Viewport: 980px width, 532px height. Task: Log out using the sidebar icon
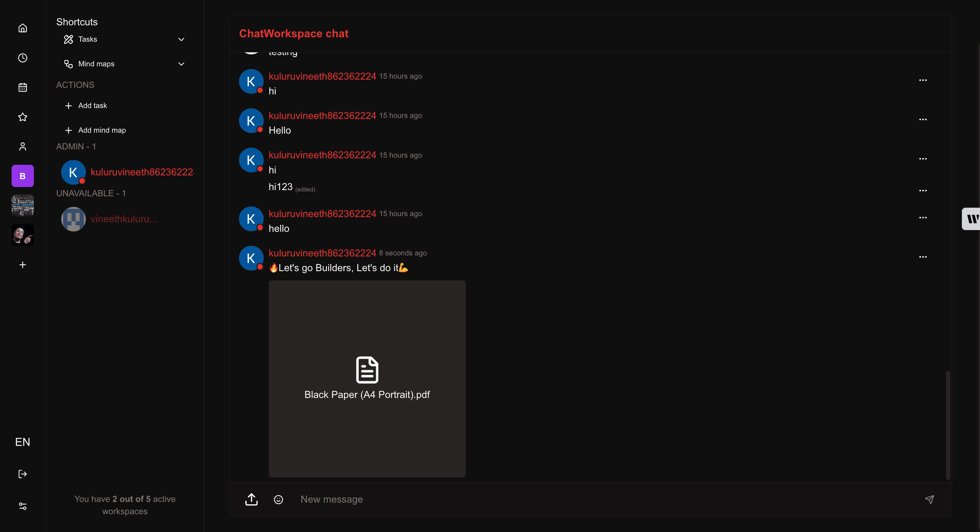(x=23, y=474)
